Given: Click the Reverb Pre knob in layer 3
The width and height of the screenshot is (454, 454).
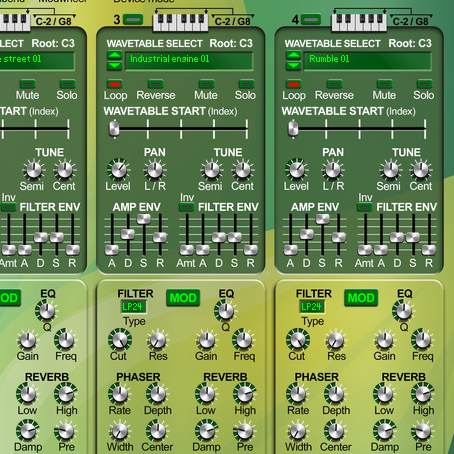Looking at the screenshot, I should click(245, 431).
